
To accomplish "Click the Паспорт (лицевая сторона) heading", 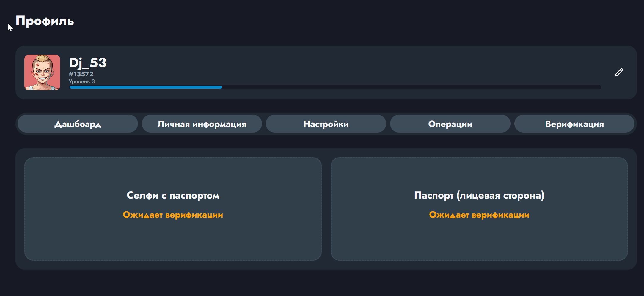I will (x=479, y=195).
